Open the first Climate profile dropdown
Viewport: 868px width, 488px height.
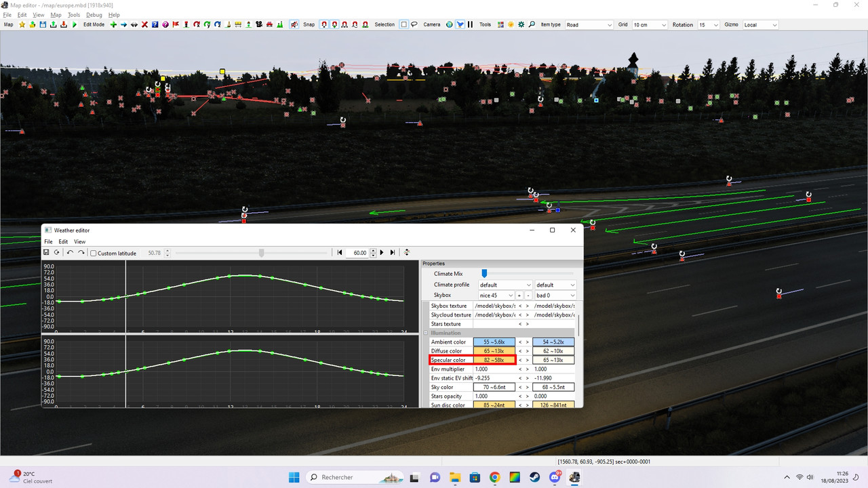click(x=505, y=285)
